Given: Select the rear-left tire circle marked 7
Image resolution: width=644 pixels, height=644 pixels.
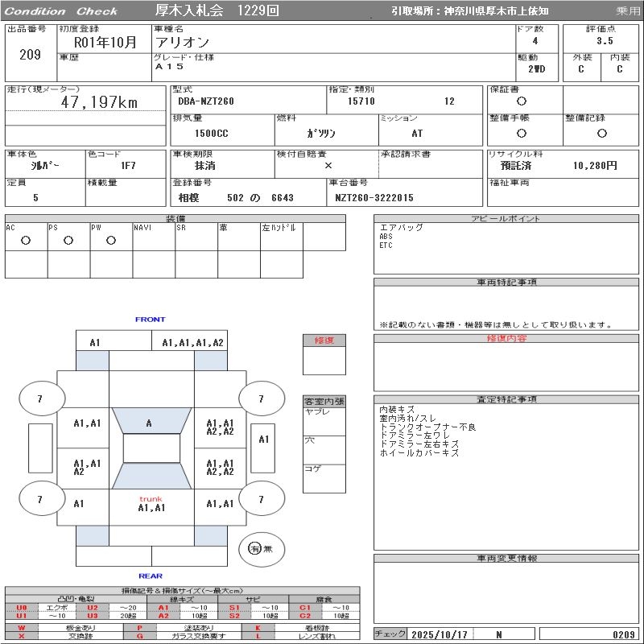Looking at the screenshot, I should [x=40, y=500].
